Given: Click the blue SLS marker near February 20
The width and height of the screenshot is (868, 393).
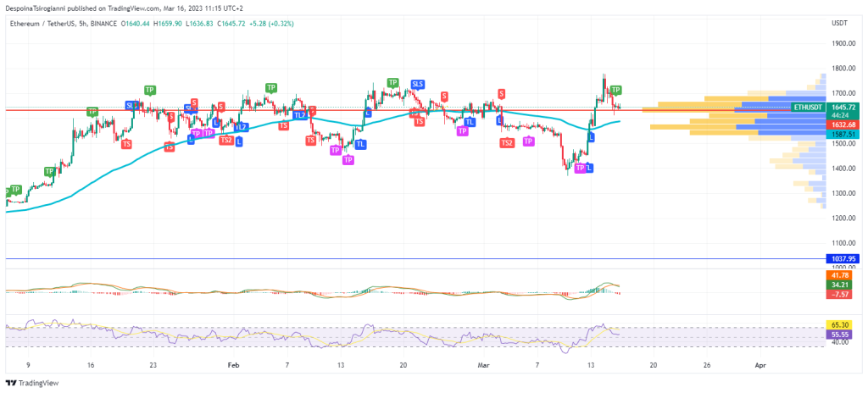Looking at the screenshot, I should [x=417, y=84].
